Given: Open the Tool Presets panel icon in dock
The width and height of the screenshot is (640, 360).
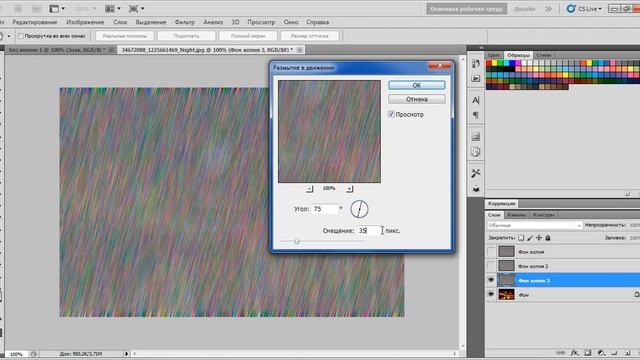Looking at the screenshot, I should [x=476, y=173].
